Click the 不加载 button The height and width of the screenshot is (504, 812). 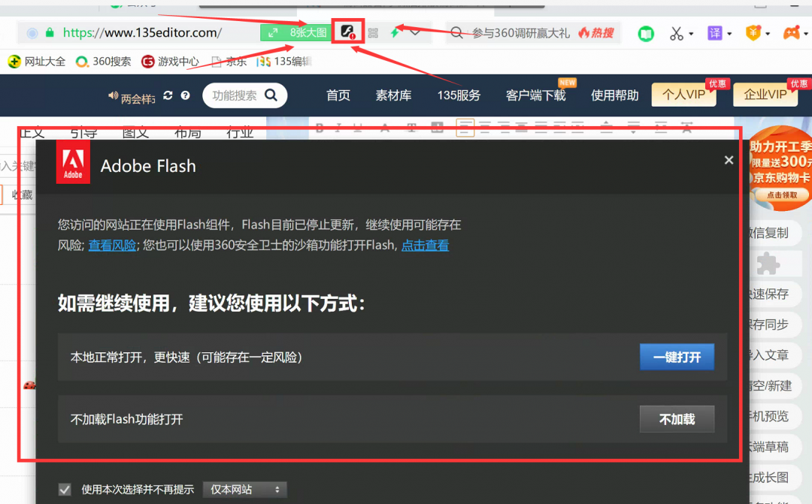pos(677,419)
